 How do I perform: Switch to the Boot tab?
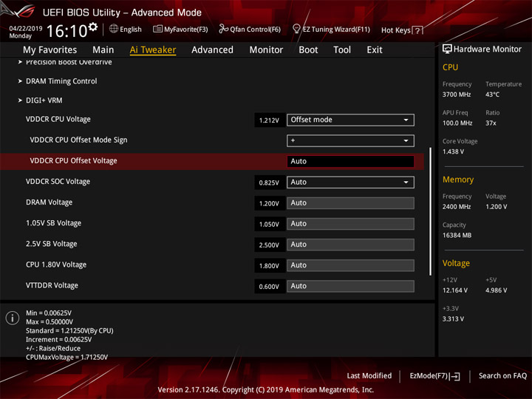(x=308, y=50)
